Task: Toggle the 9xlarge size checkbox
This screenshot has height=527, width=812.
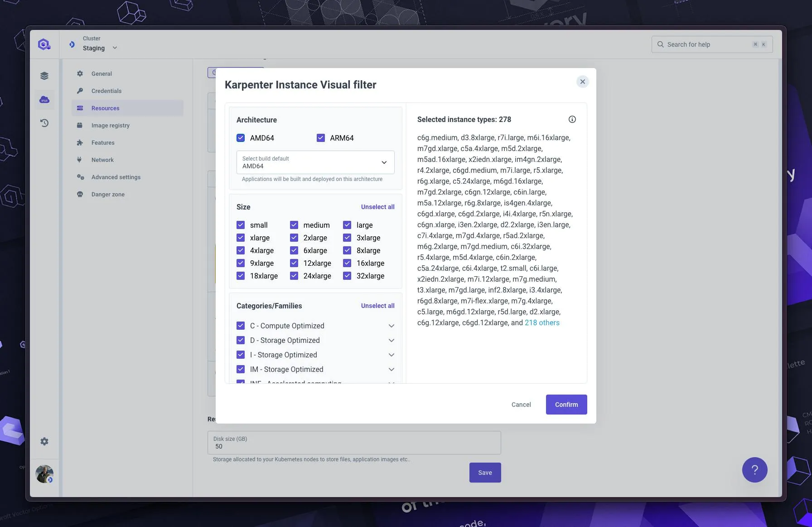Action: pyautogui.click(x=241, y=263)
